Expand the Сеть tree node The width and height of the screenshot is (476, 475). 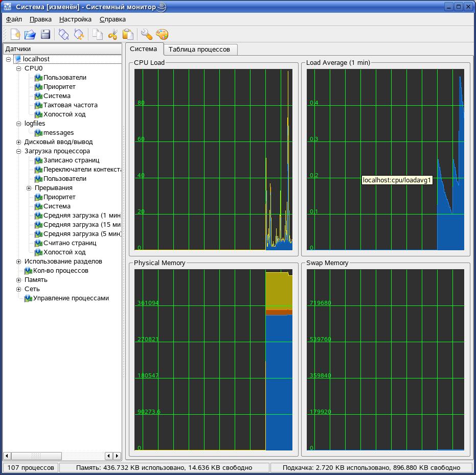pyautogui.click(x=19, y=289)
